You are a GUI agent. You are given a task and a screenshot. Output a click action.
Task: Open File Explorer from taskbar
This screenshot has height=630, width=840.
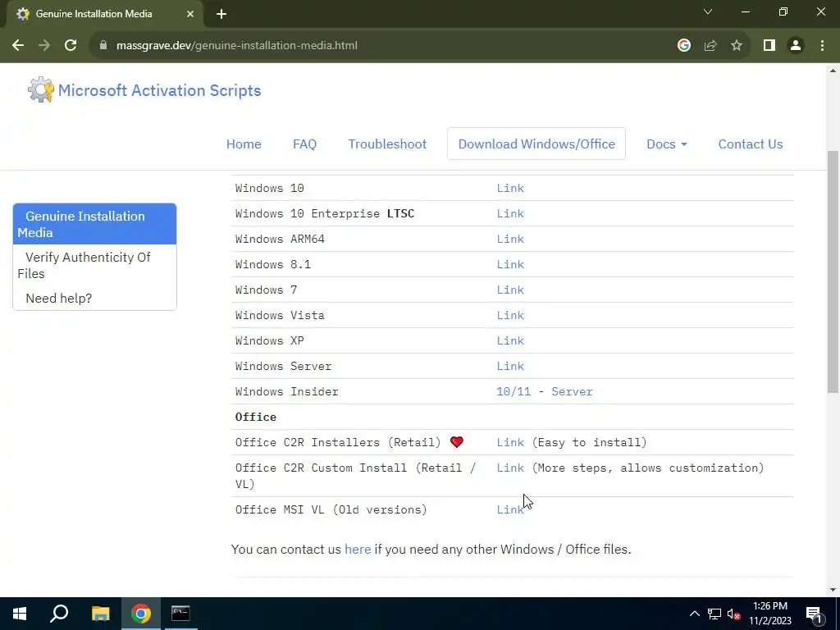point(100,614)
